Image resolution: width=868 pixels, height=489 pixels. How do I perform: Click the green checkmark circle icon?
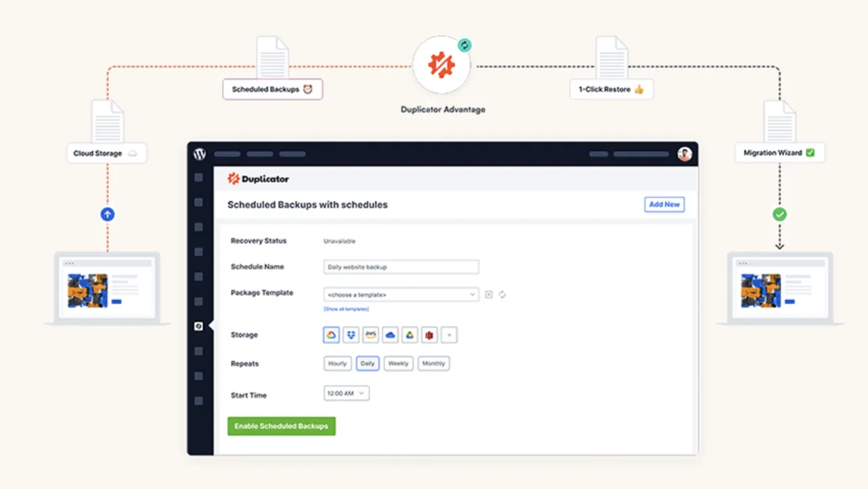(780, 214)
